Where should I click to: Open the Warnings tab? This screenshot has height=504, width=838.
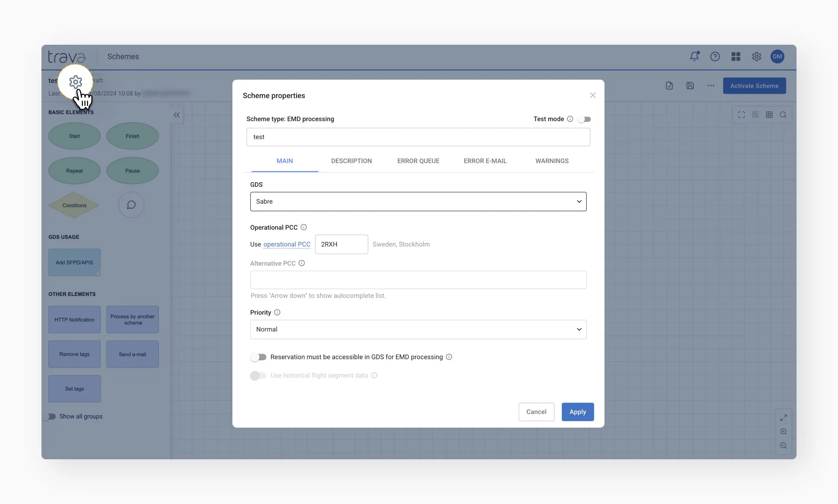552,161
